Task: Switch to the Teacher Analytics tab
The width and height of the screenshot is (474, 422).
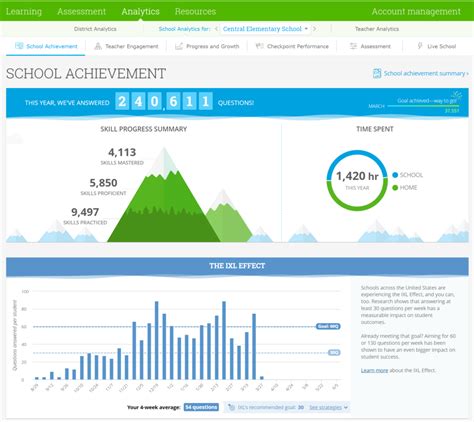Action: 377,29
